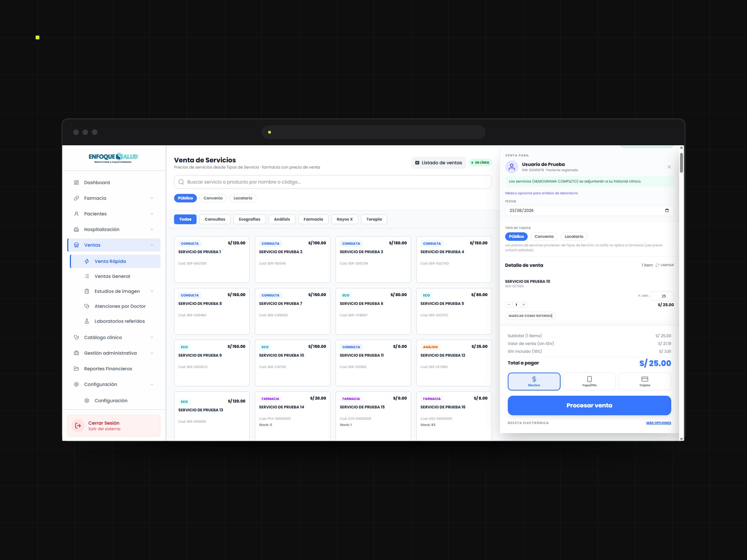Choose Locatario price filter under search bar
Image resolution: width=747 pixels, height=560 pixels.
coord(243,198)
